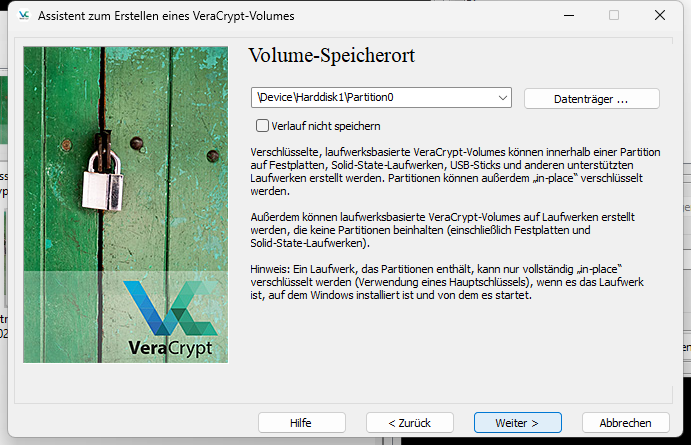Minimize the VeraCrypt wizard window
691x445 pixels.
point(569,15)
